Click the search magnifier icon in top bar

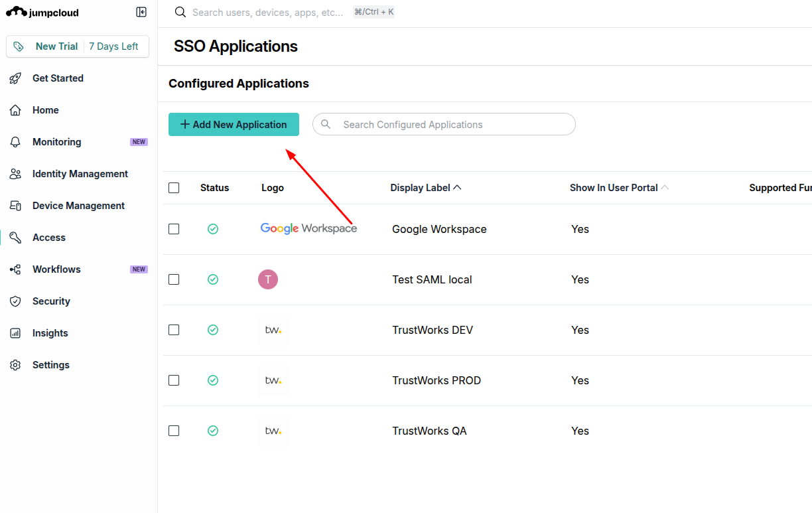(x=180, y=12)
